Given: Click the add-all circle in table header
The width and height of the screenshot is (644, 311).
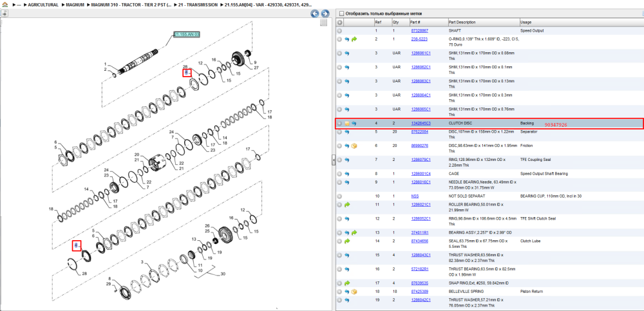Looking at the screenshot, I should 339,22.
